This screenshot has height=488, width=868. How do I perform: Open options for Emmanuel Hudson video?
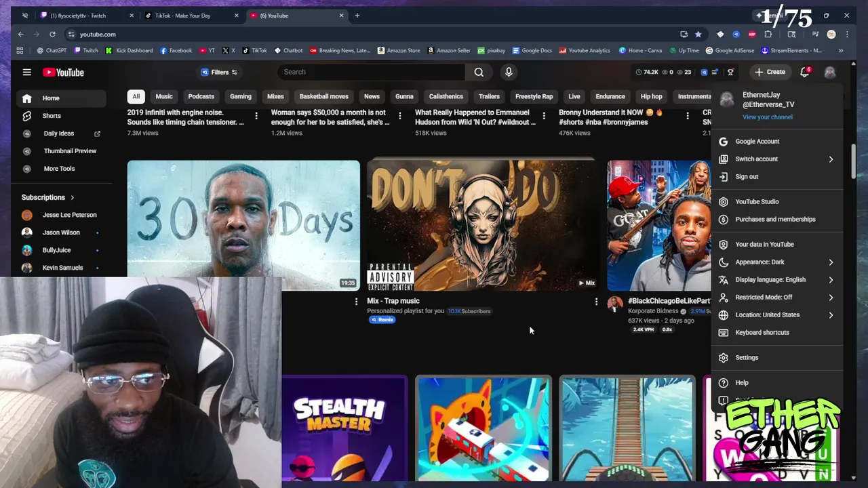pos(543,117)
